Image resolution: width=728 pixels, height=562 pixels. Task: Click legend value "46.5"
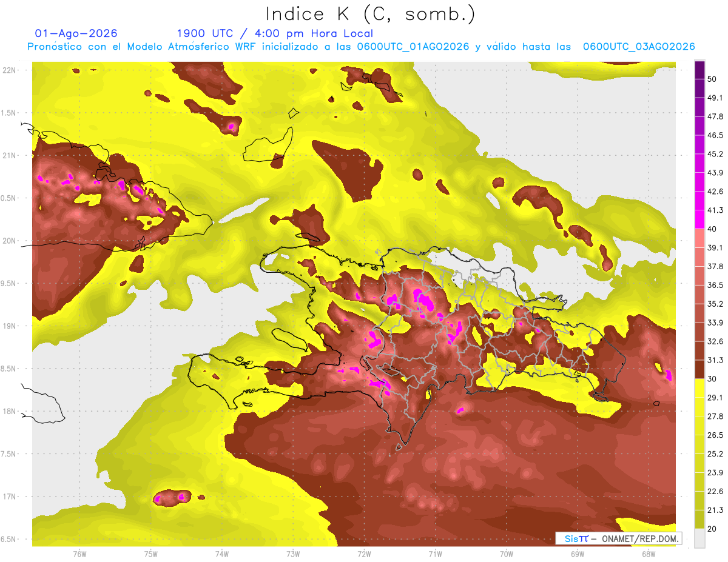point(715,135)
